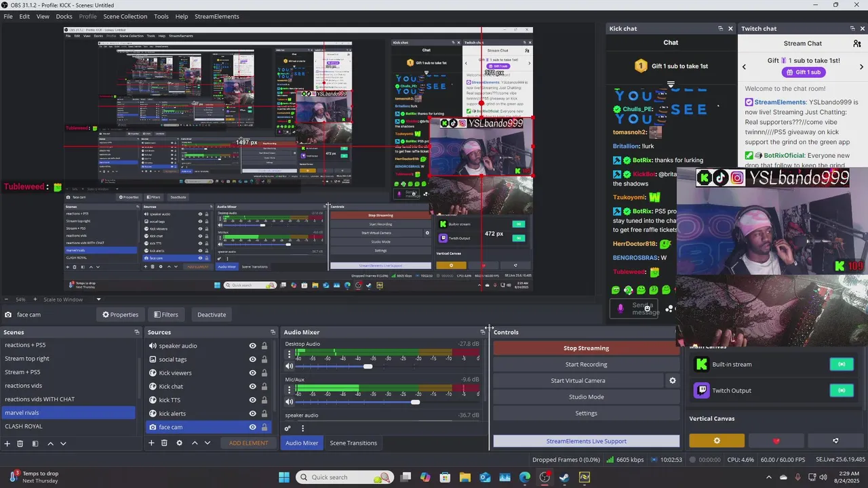
Task: Float the Scenes dock panel
Action: pos(136,332)
